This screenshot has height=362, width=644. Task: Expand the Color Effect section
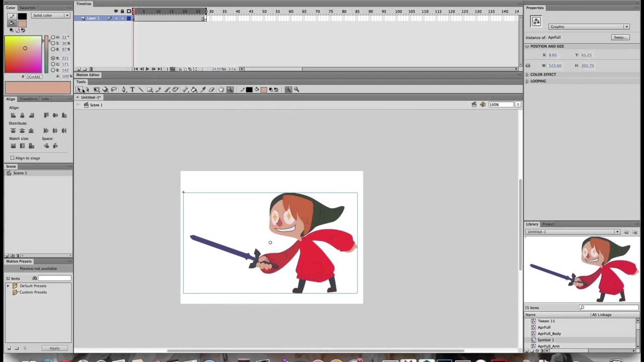tap(527, 74)
